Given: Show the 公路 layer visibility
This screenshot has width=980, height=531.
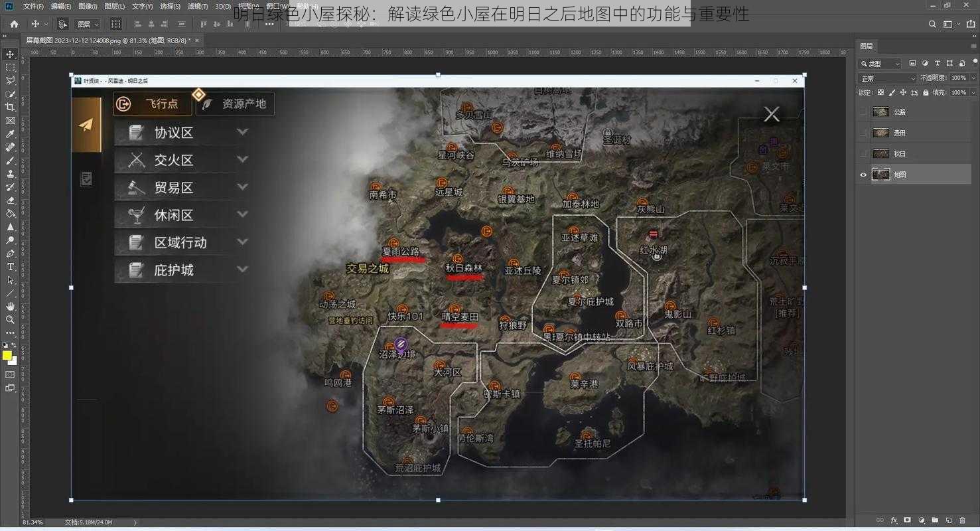Looking at the screenshot, I should point(863,112).
